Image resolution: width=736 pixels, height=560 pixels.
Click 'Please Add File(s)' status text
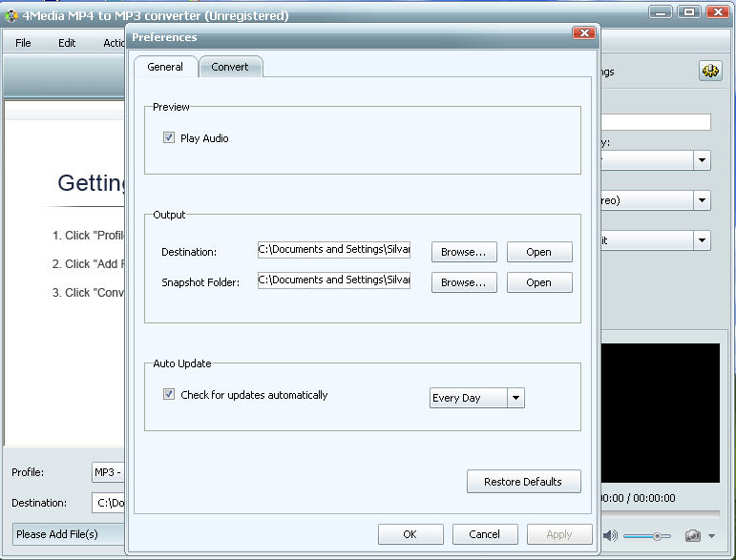pos(57,534)
